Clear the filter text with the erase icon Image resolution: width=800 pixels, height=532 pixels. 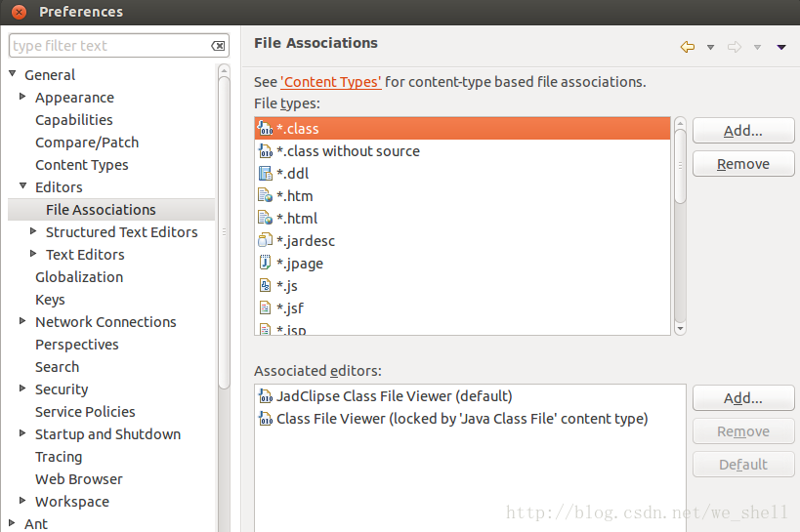[x=218, y=46]
